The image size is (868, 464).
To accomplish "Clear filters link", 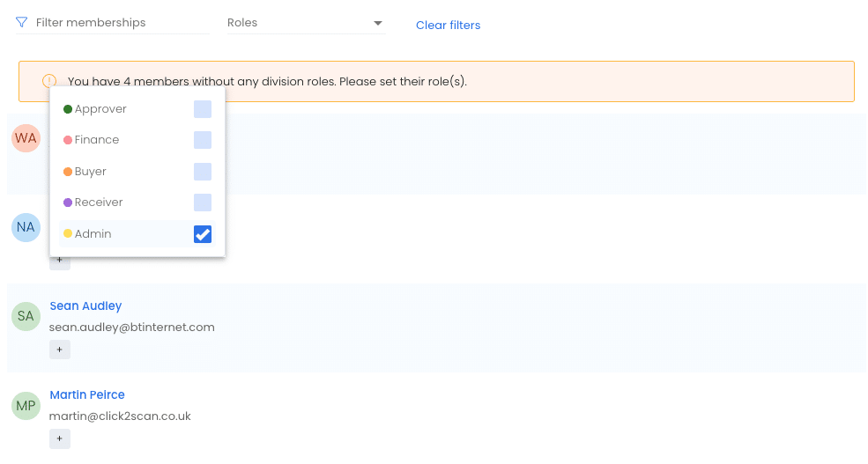I will click(x=448, y=25).
